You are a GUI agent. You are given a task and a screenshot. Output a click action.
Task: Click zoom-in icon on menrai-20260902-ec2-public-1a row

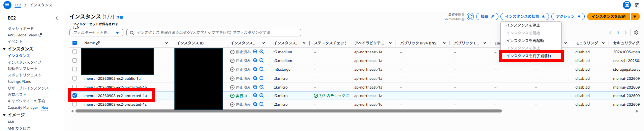255,78
